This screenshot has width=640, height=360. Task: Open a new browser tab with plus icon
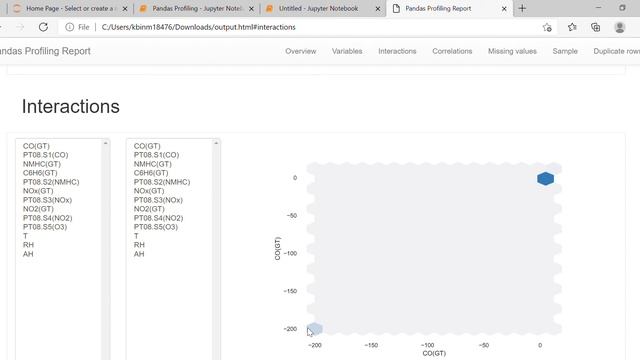point(522,8)
